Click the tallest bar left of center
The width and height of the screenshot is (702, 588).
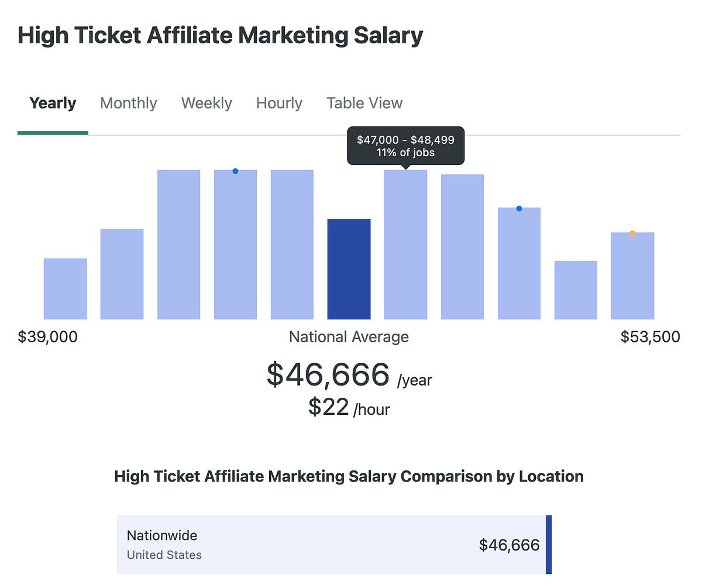[178, 246]
